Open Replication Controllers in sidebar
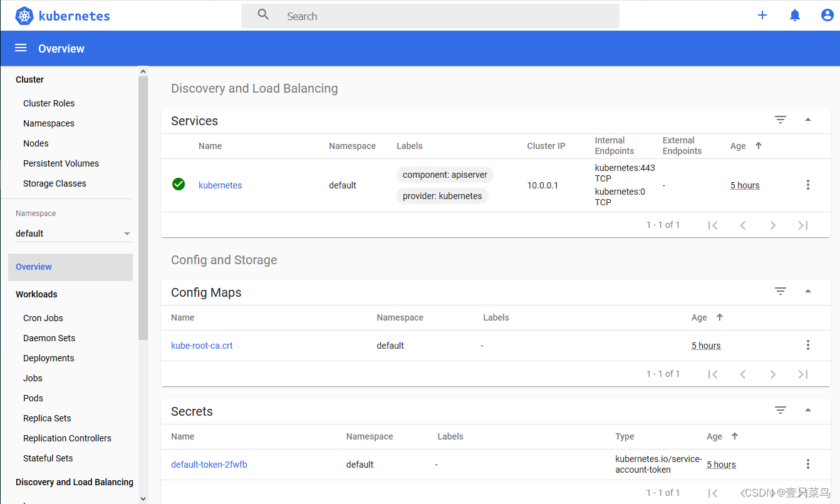This screenshot has height=504, width=840. click(67, 438)
